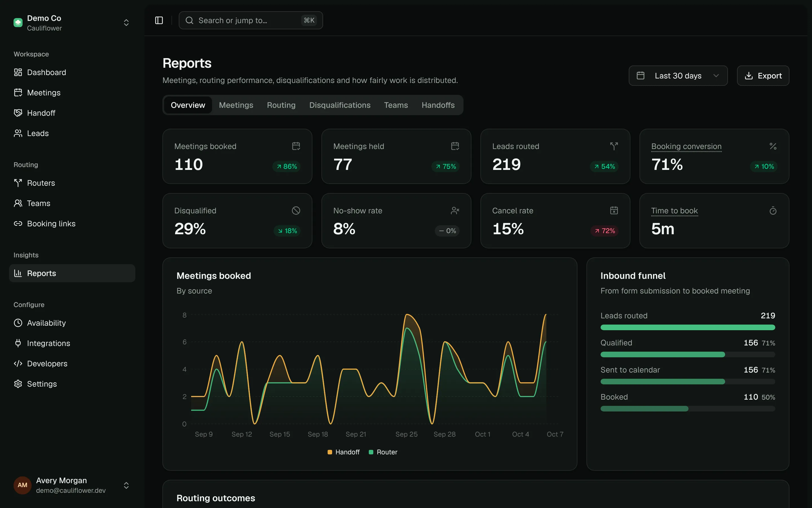Open the Handoff sidebar item
This screenshot has height=508, width=812.
72,113
